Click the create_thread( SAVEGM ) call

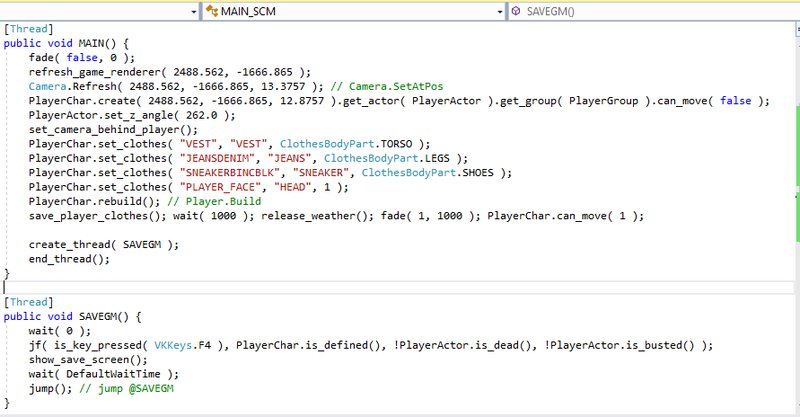(103, 244)
